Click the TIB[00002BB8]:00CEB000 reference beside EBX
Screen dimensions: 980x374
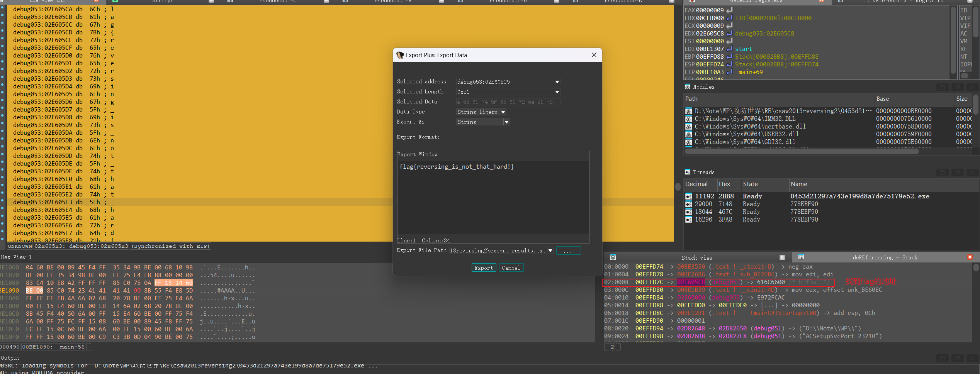click(x=773, y=18)
